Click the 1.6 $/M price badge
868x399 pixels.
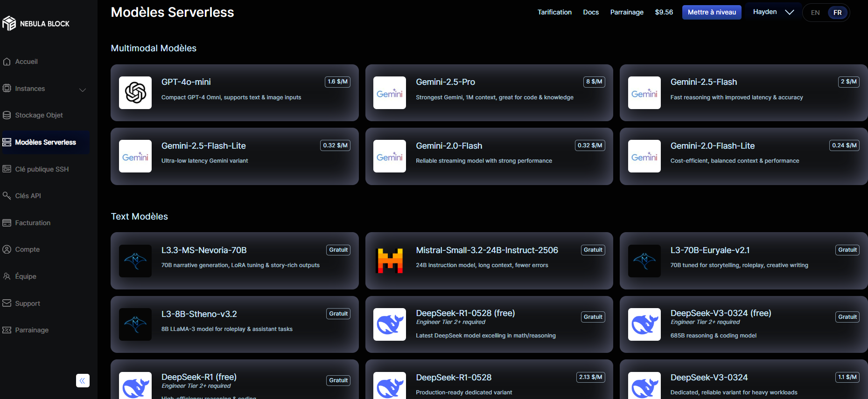(337, 82)
